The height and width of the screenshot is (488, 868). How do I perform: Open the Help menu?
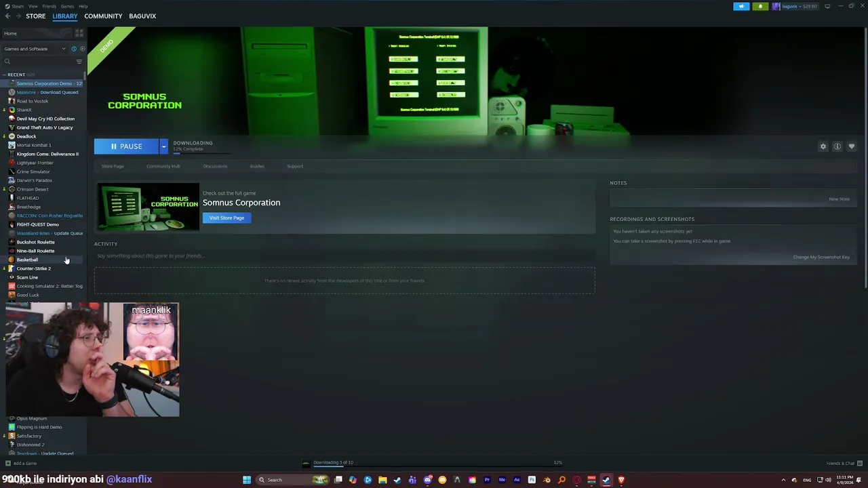[x=83, y=6]
